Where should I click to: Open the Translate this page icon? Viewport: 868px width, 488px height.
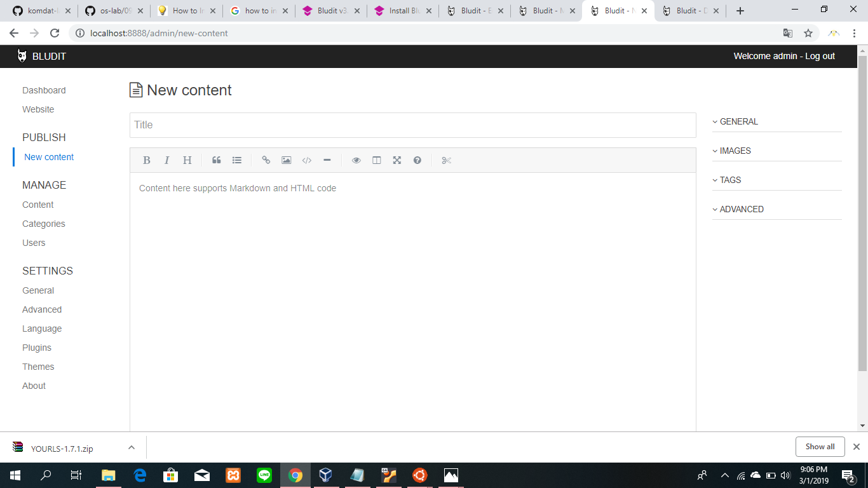pyautogui.click(x=788, y=33)
